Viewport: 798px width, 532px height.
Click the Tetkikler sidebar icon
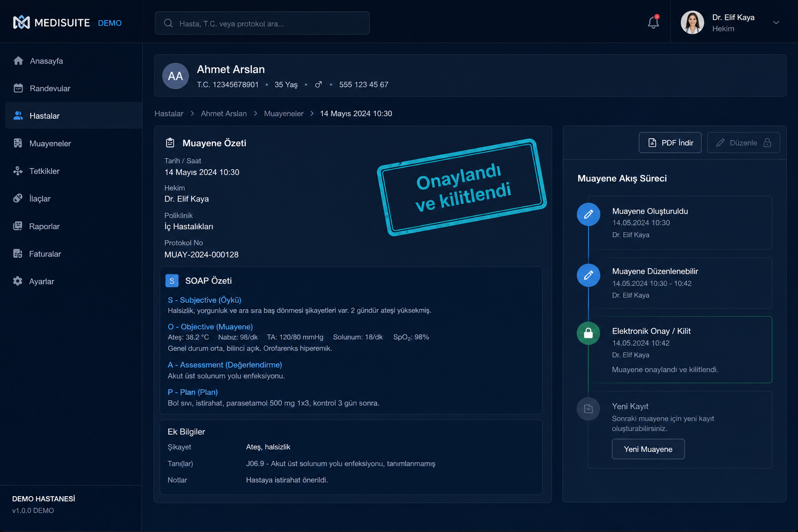point(18,171)
